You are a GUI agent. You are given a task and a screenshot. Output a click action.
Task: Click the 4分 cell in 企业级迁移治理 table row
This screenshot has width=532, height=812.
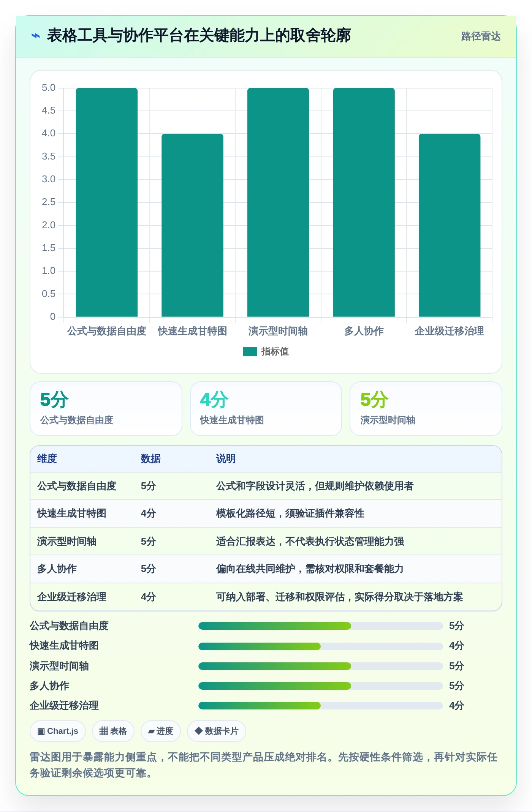(x=148, y=597)
